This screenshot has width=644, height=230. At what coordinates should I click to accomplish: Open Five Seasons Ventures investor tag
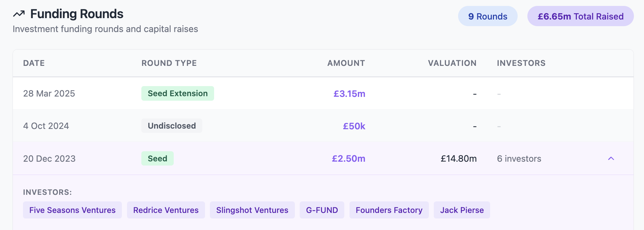tap(72, 210)
